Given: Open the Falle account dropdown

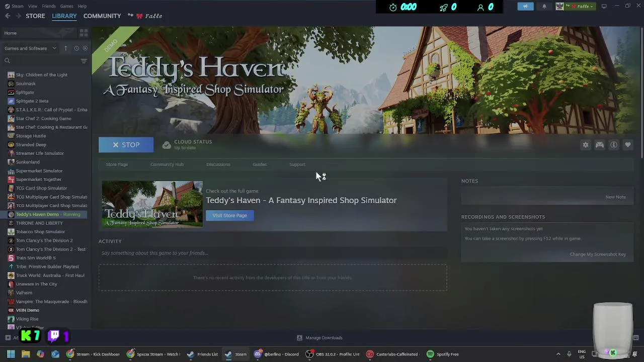Looking at the screenshot, I should pyautogui.click(x=575, y=7).
